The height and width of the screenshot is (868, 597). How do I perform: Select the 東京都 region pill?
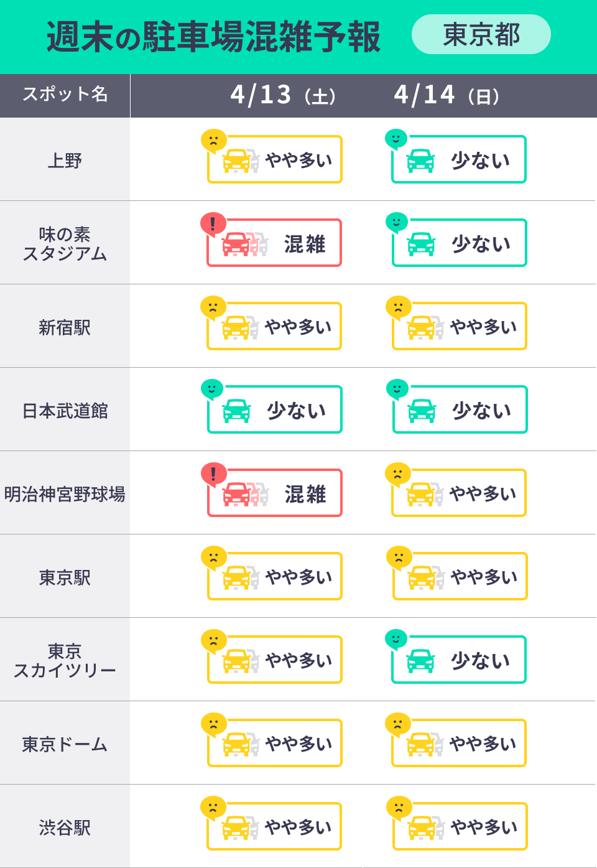pos(481,35)
